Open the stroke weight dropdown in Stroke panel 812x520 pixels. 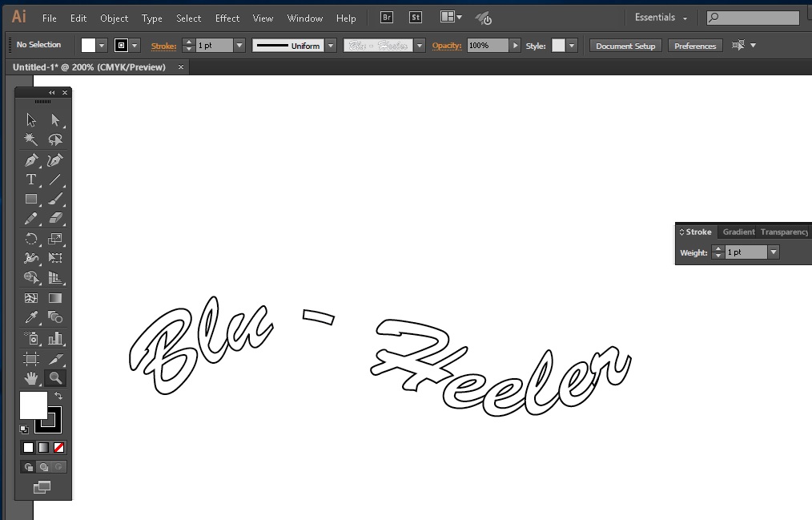[x=773, y=252]
